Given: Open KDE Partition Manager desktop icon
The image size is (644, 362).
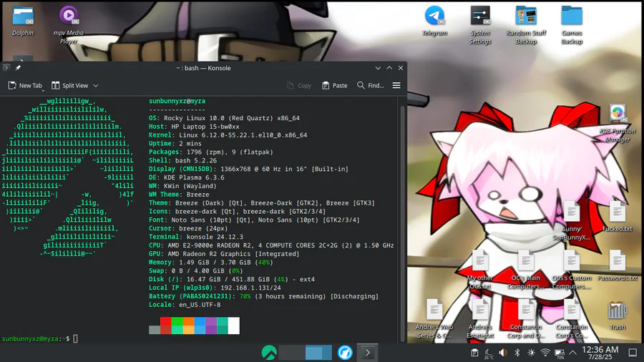Looking at the screenshot, I should pyautogui.click(x=618, y=123).
